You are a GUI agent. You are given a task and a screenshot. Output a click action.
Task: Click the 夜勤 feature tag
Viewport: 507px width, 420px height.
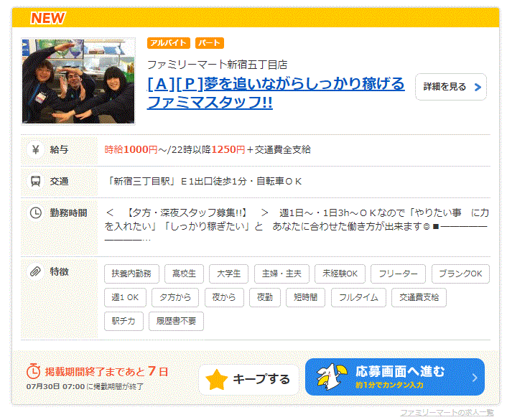click(x=265, y=297)
